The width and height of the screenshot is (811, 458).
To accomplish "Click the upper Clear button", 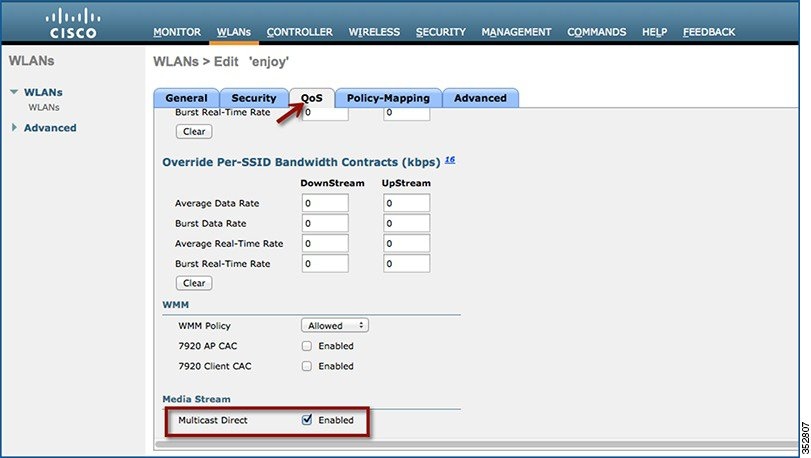I will (x=194, y=131).
